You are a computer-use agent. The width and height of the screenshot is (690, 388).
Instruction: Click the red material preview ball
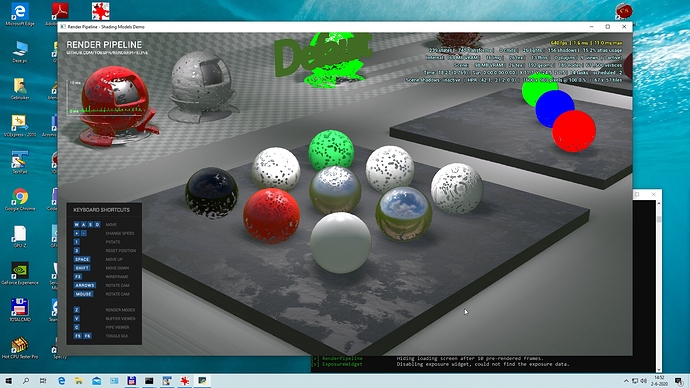(x=117, y=106)
